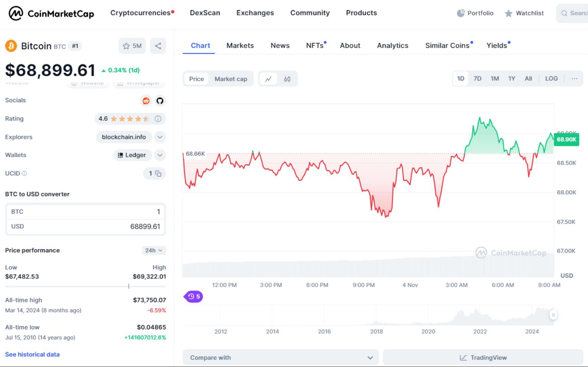Switch the chart toggle to Market cap
Viewport: 588px width, 367px height.
[x=231, y=78]
